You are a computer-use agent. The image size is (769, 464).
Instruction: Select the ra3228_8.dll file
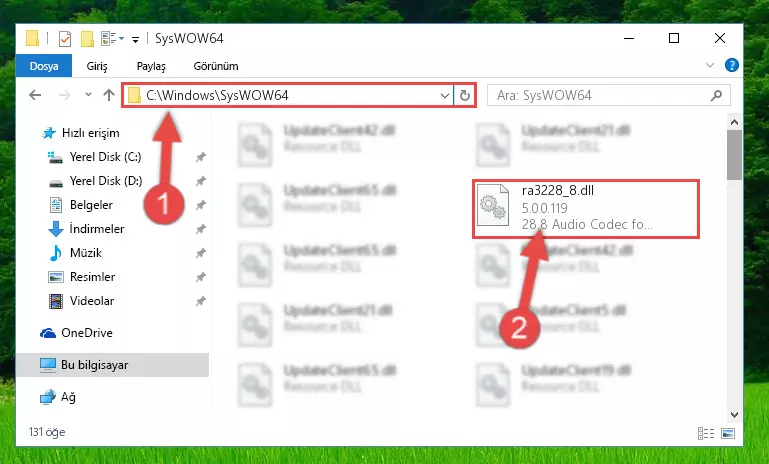(x=586, y=209)
